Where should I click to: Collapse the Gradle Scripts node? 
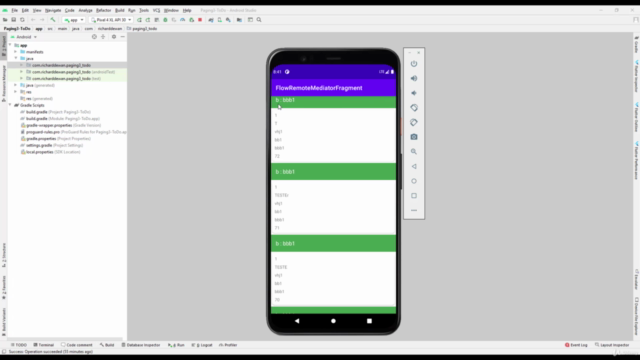click(10, 105)
